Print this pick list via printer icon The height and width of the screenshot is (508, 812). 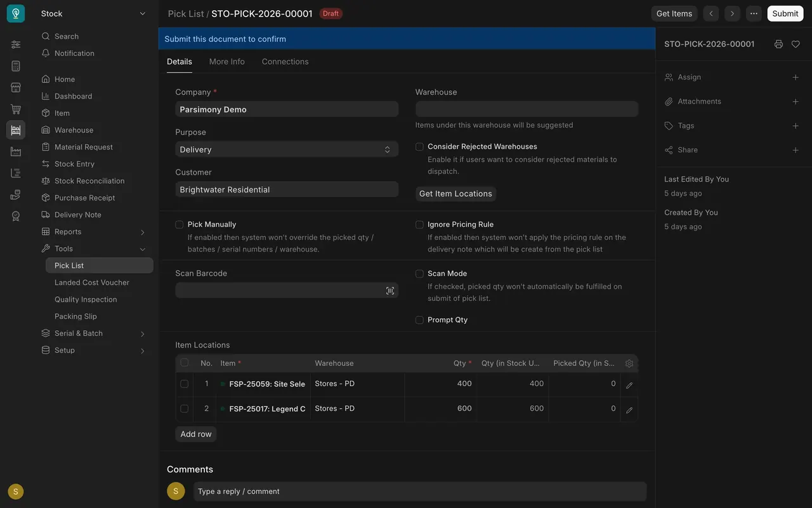click(x=778, y=44)
